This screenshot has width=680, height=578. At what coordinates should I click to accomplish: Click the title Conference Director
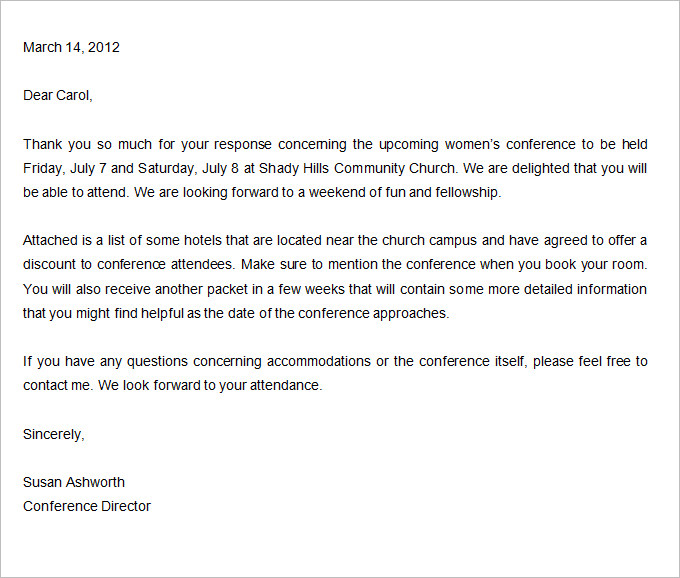pos(87,506)
